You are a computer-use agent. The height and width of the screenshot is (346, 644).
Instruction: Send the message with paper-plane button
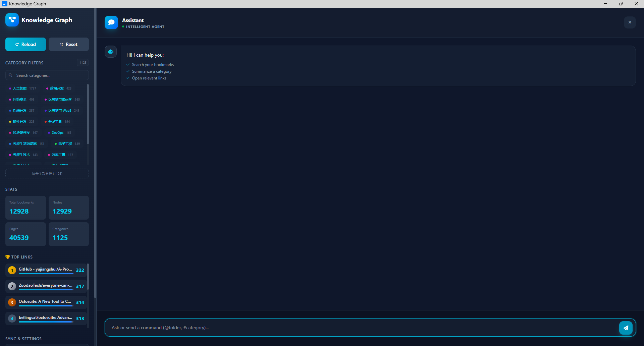626,328
